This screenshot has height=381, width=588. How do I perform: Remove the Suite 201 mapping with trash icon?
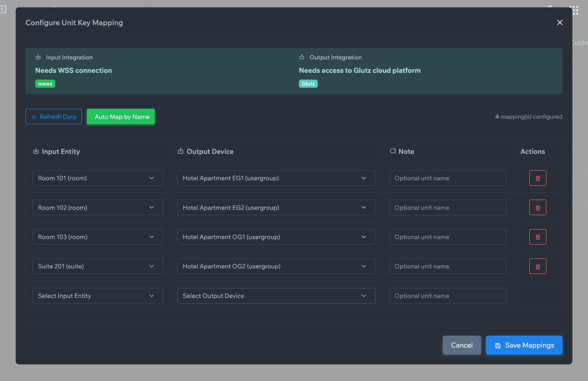coord(537,266)
